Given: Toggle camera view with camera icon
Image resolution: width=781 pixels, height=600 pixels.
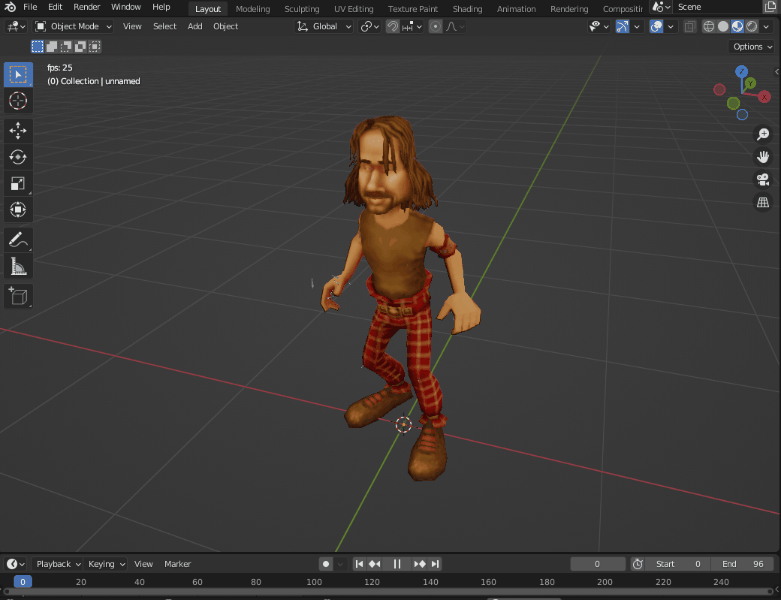Looking at the screenshot, I should pyautogui.click(x=763, y=180).
